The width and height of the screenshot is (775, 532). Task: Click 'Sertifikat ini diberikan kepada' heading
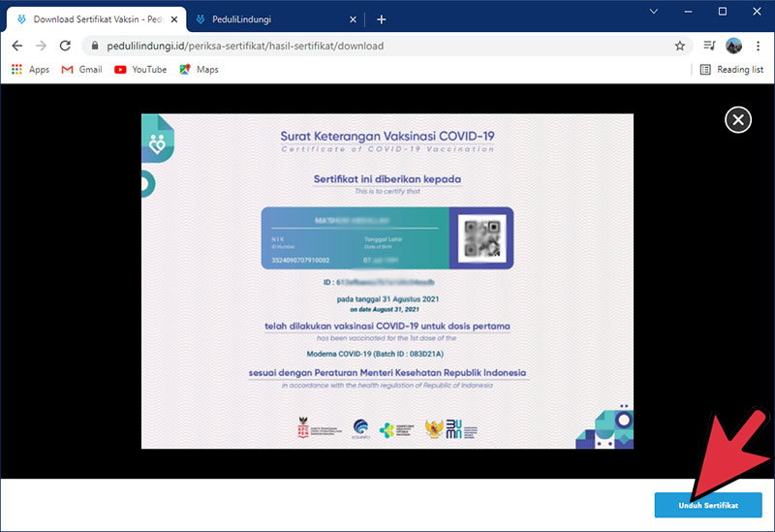coord(387,179)
